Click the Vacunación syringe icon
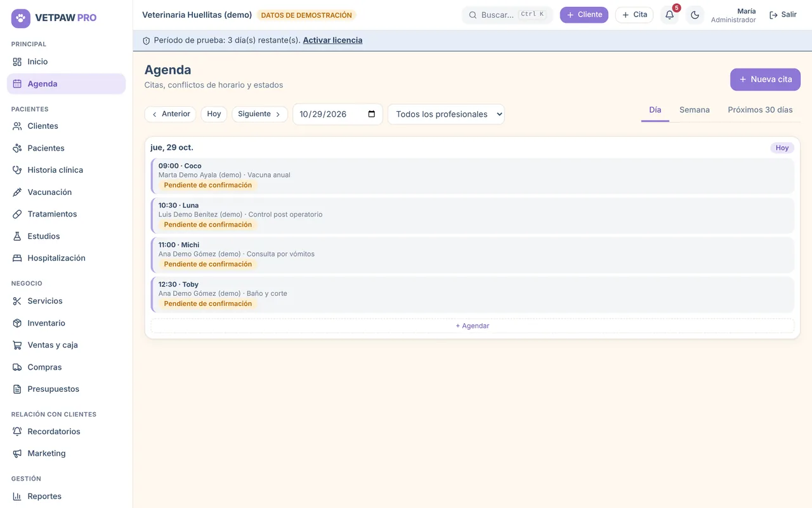Screen dimensions: 812x508 pos(17,192)
